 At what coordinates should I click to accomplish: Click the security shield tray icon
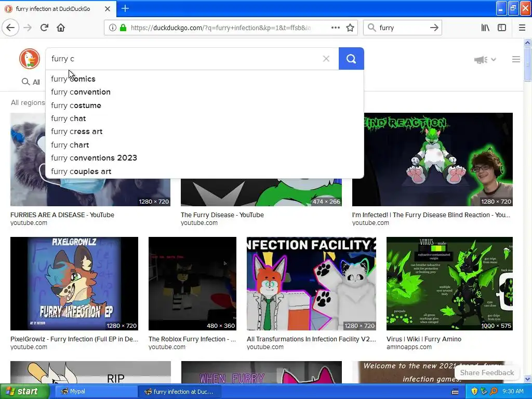point(474,392)
